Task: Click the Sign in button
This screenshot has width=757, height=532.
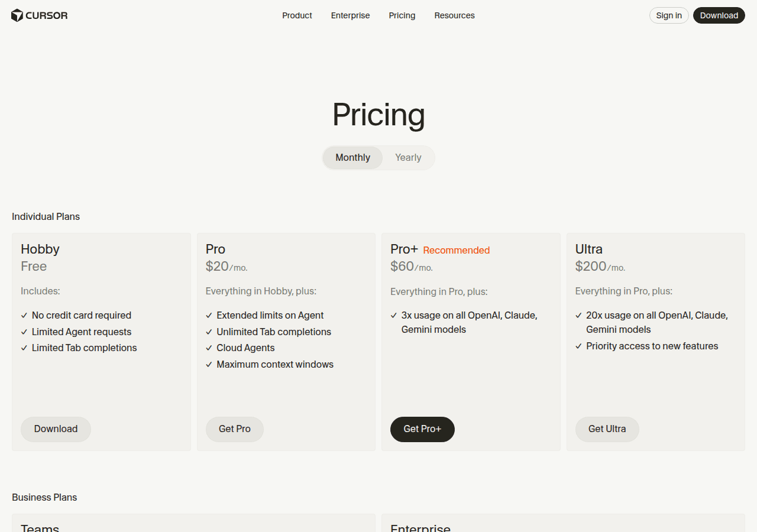Action: (x=669, y=15)
